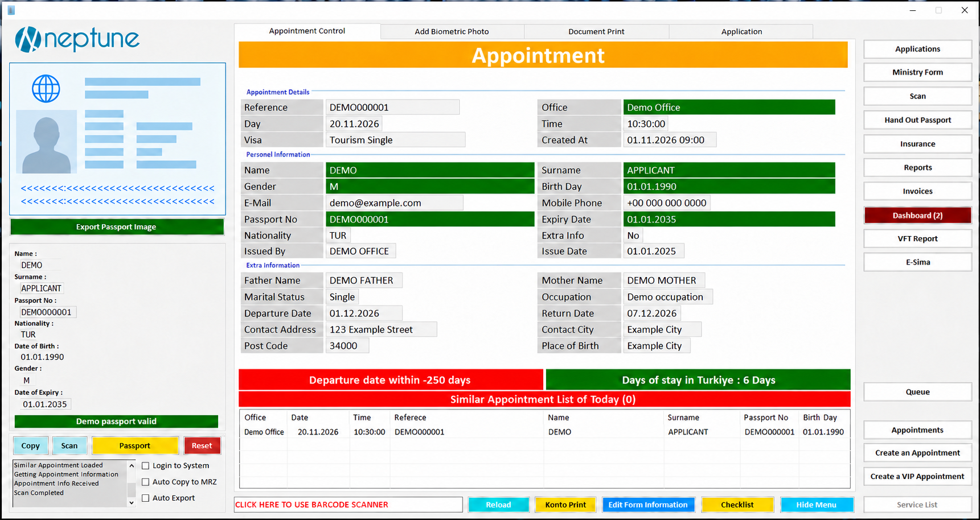Click the barcode scanner input field
The height and width of the screenshot is (520, 980).
348,505
